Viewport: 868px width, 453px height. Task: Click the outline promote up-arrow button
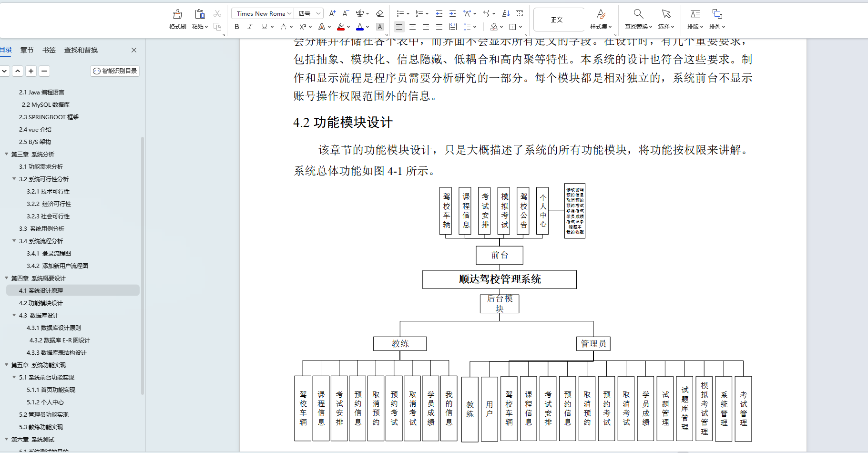[x=18, y=71]
